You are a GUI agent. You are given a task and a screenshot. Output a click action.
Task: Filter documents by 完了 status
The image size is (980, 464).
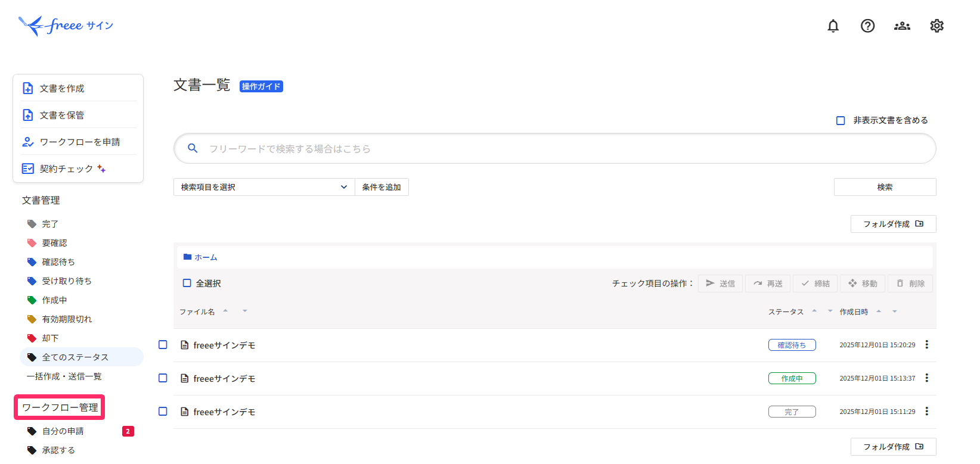click(50, 224)
